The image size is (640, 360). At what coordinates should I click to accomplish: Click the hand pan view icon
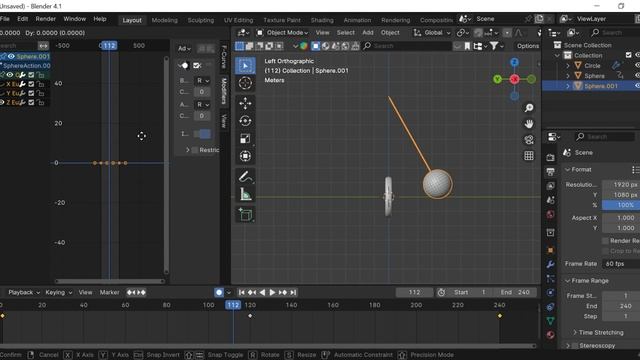pyautogui.click(x=529, y=124)
